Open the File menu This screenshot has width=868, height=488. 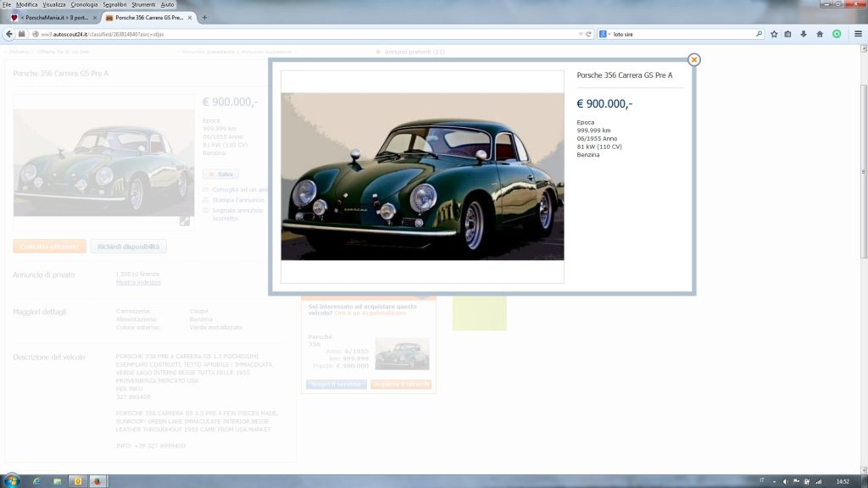point(7,4)
